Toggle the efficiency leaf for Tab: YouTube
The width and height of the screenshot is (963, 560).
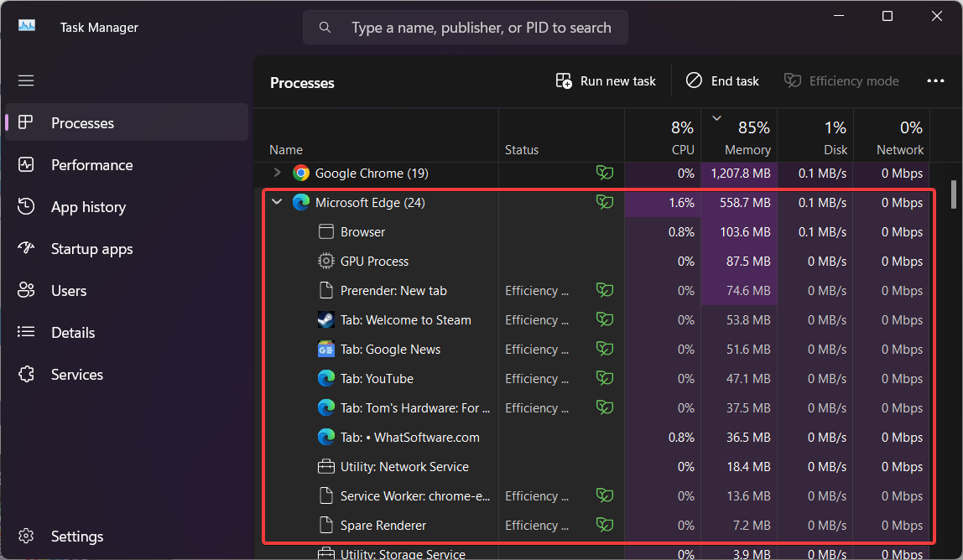(605, 378)
